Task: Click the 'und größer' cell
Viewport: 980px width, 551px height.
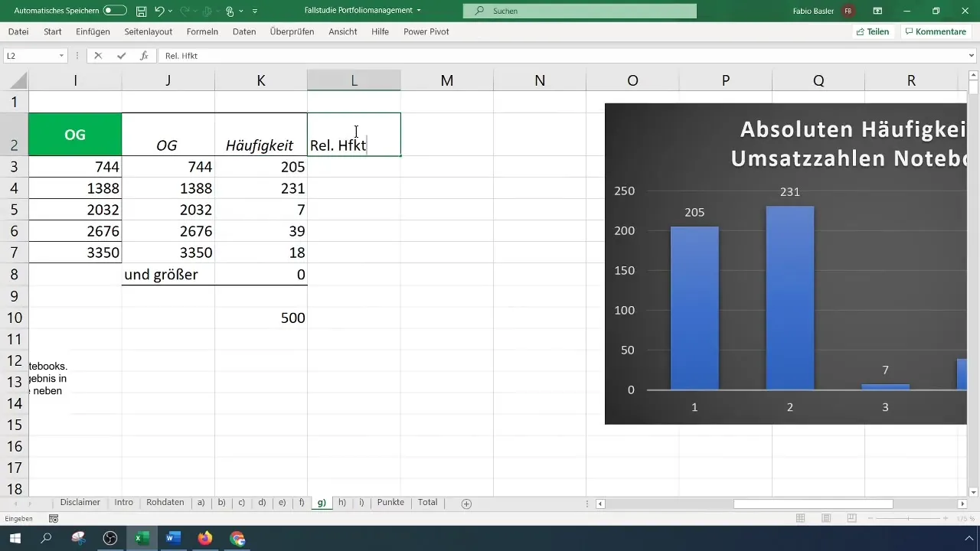Action: click(168, 275)
